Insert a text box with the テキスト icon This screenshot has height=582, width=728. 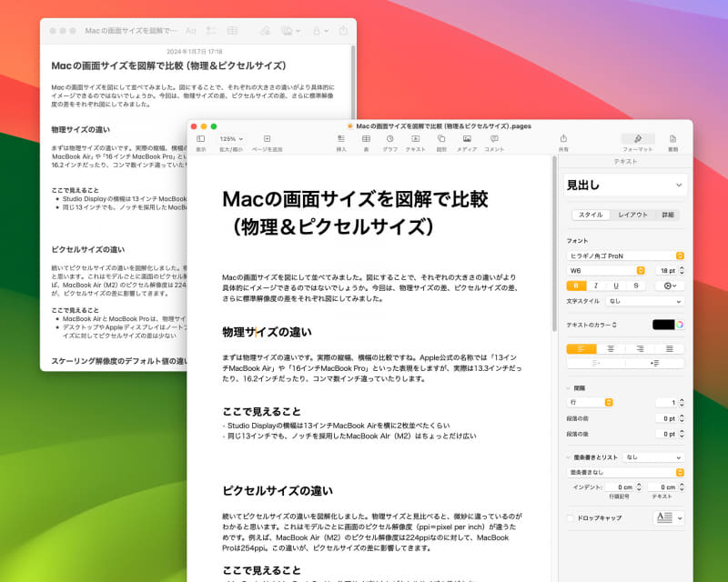pyautogui.click(x=414, y=139)
